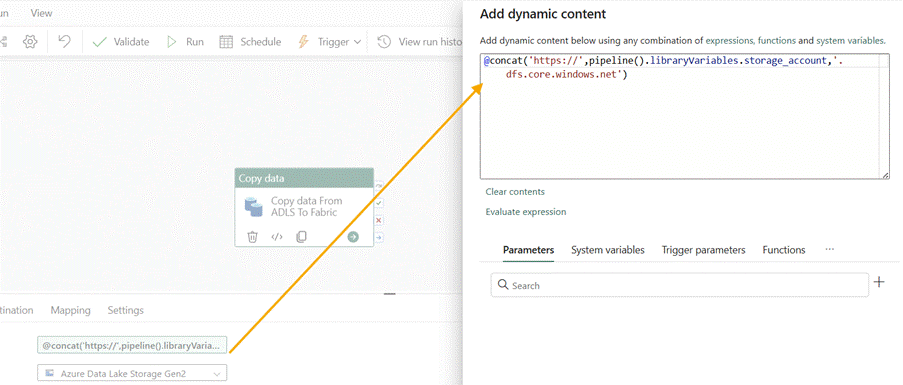Delete the Copy data activity
This screenshot has width=903, height=385.
tap(252, 237)
